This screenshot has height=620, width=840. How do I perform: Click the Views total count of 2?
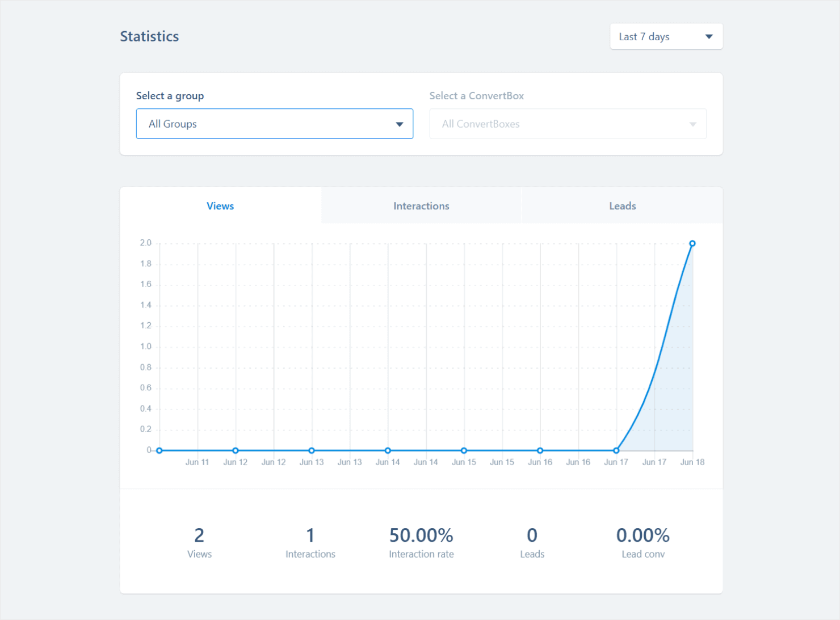click(x=199, y=535)
